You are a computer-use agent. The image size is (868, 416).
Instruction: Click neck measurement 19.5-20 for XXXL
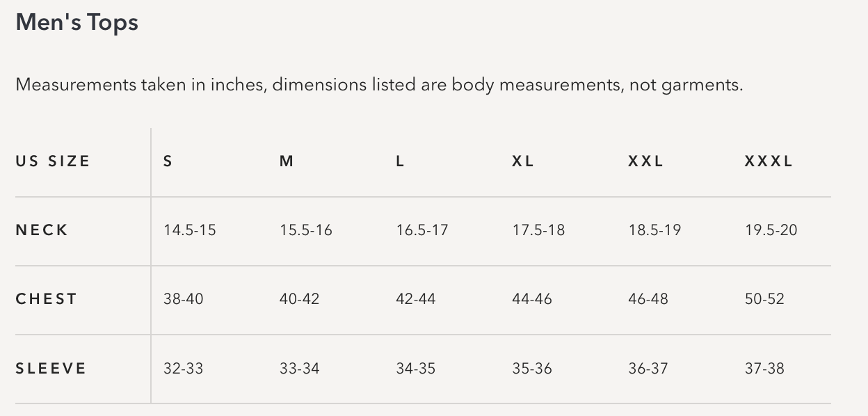point(771,230)
